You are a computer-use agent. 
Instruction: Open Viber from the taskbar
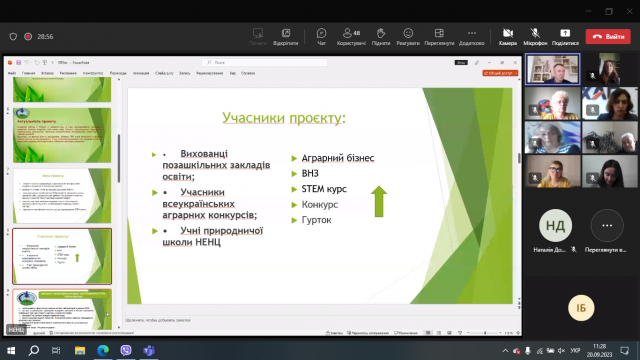[126, 350]
